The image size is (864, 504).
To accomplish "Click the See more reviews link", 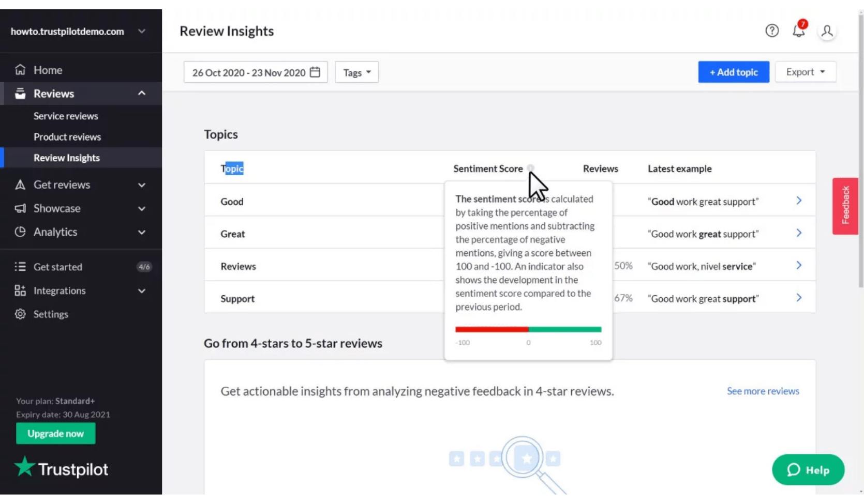I will [x=763, y=391].
